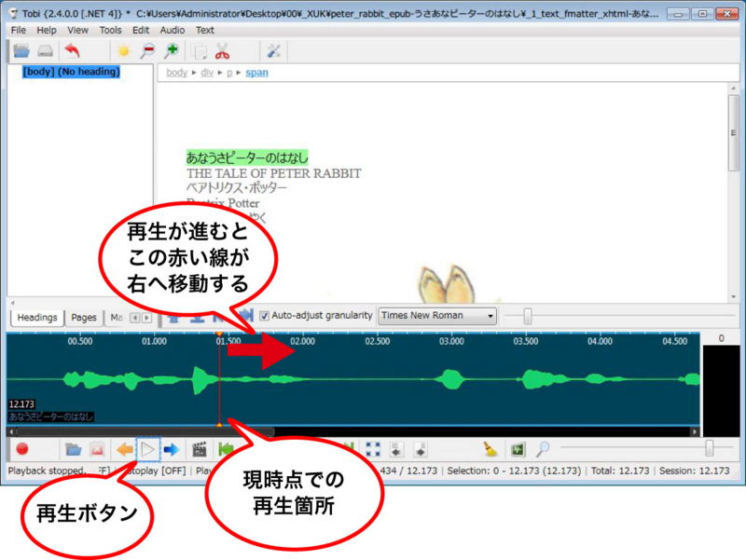
Task: Open settings via the wrench toolbar icon
Action: click(275, 51)
